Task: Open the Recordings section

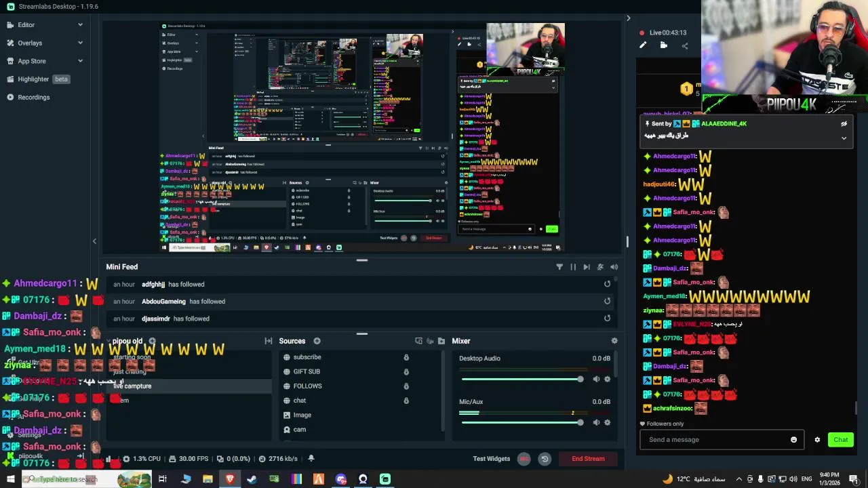Action: (33, 98)
